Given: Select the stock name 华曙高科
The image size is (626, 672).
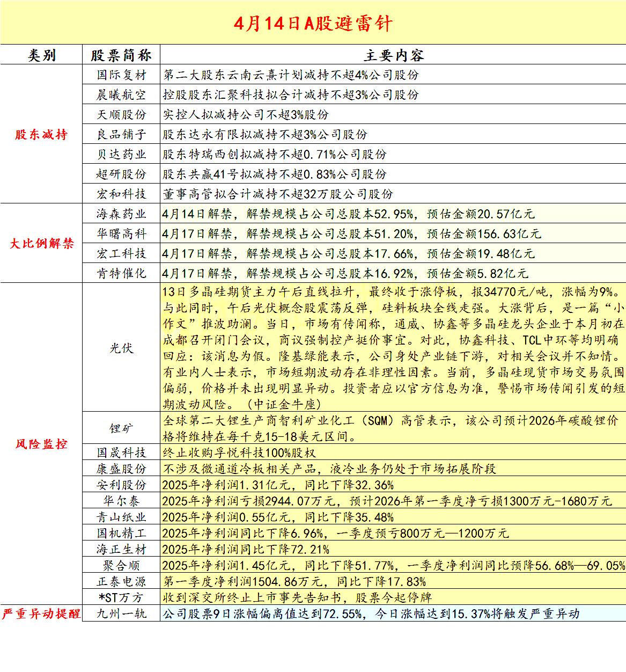Looking at the screenshot, I should [122, 234].
